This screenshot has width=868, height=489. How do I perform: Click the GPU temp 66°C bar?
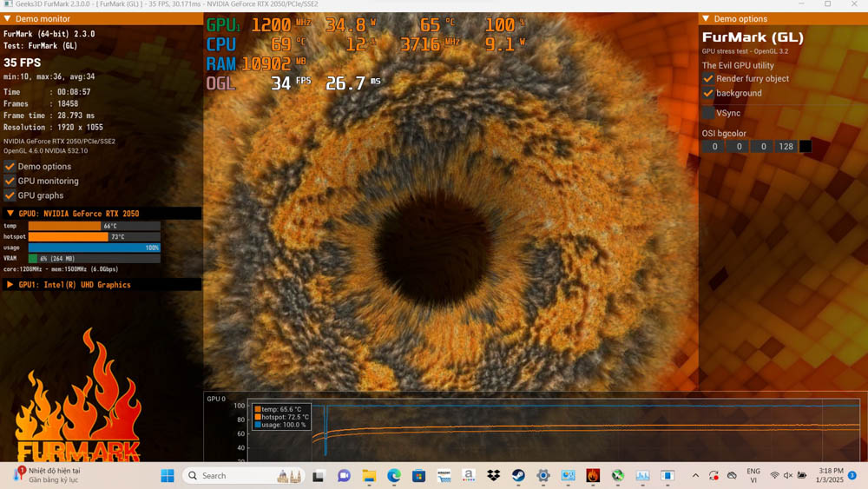[94, 226]
